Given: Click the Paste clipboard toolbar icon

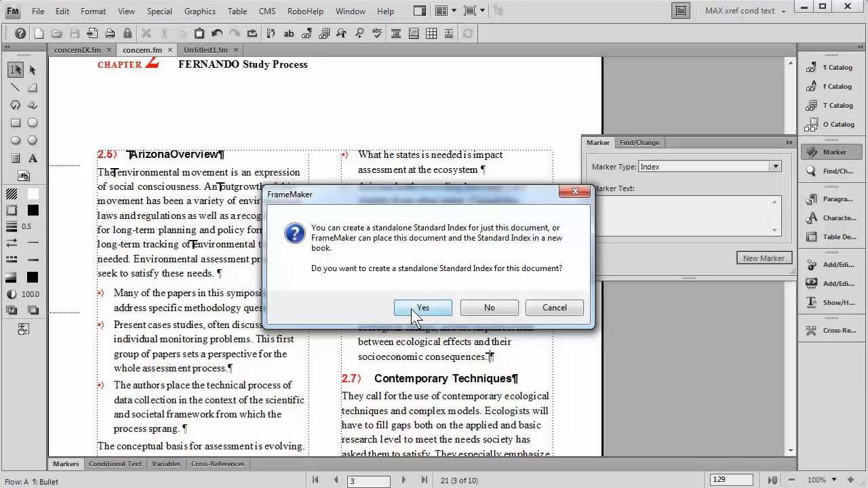Looking at the screenshot, I should coord(199,33).
